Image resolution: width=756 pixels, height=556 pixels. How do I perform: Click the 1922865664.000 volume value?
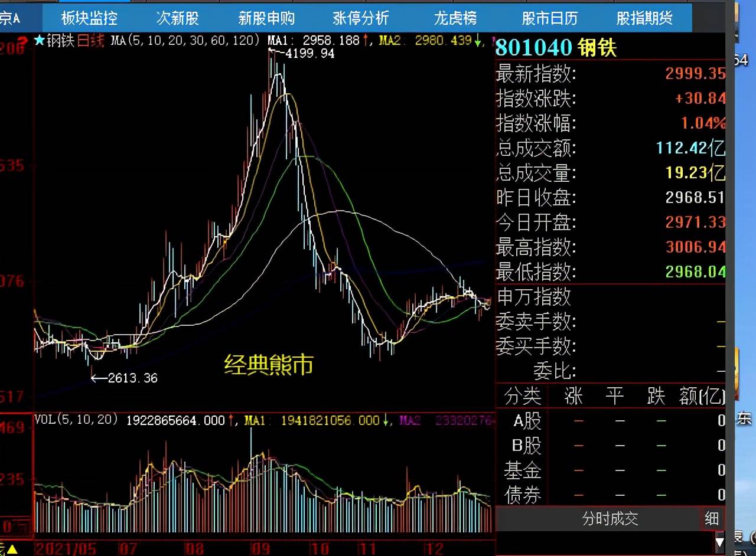pyautogui.click(x=175, y=420)
